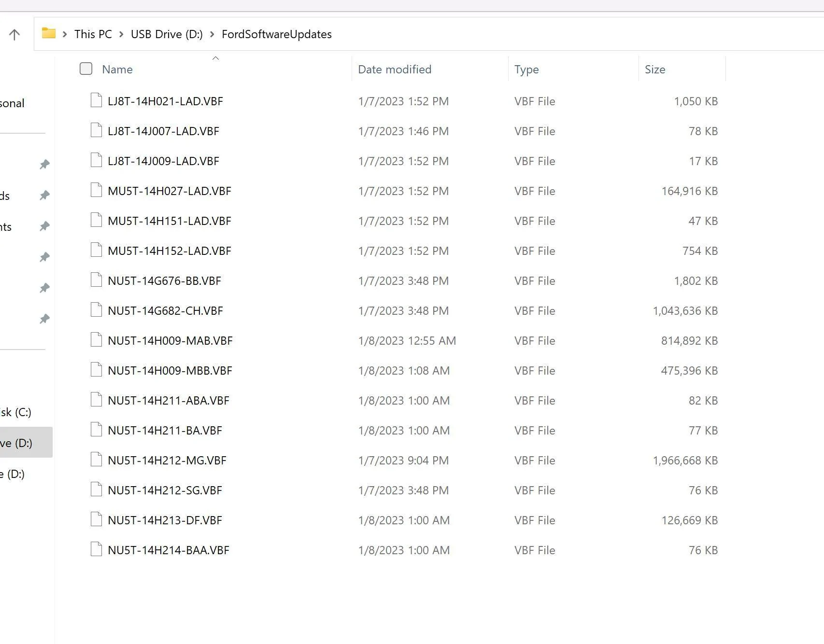The height and width of the screenshot is (644, 824).
Task: Select file NU5T-14H213-DF.VBF
Action: tap(165, 520)
